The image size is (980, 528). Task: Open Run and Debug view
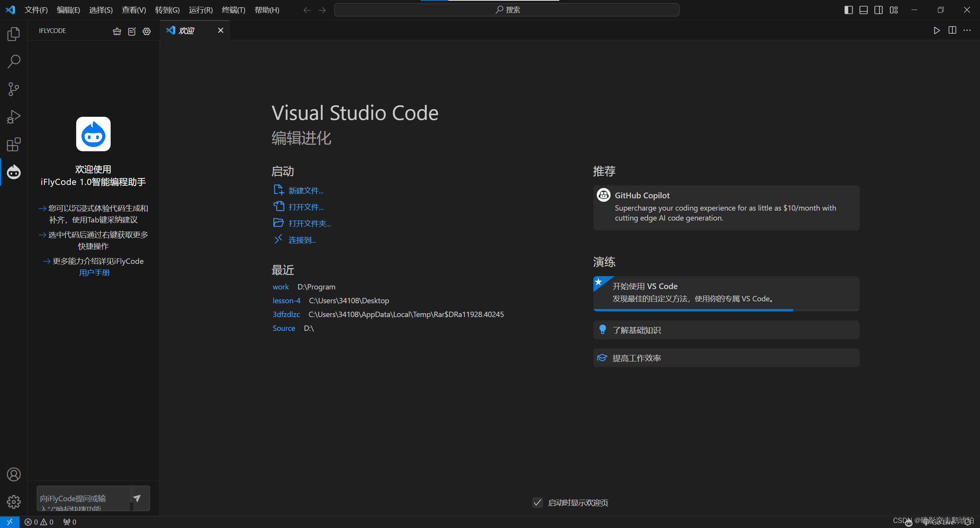click(13, 117)
